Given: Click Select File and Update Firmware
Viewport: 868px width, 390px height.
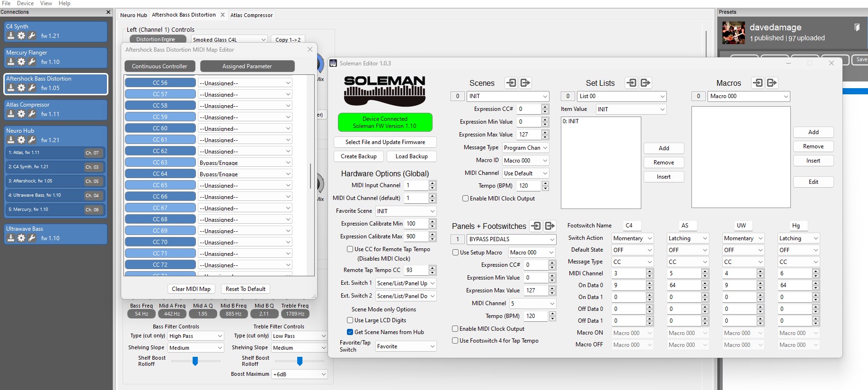Looking at the screenshot, I should 385,142.
